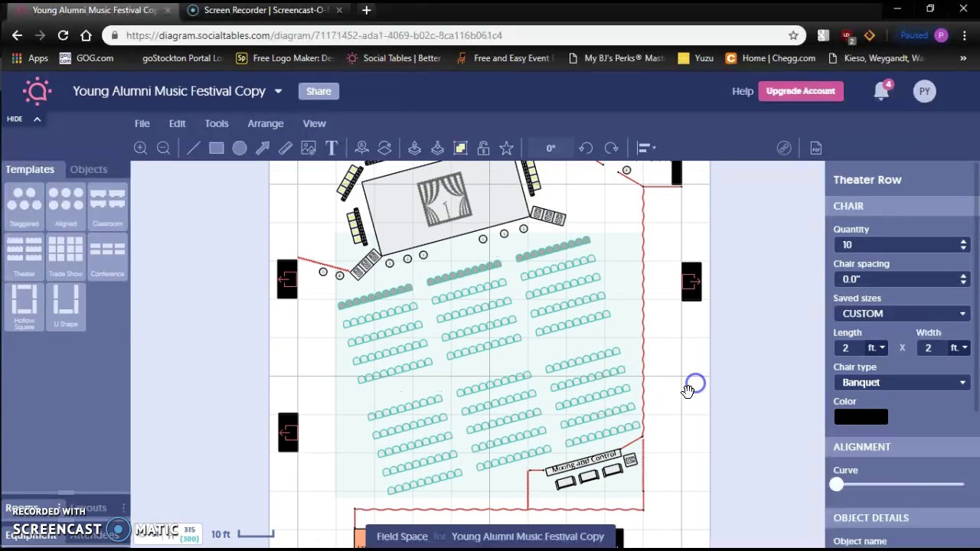Click the PY user avatar

point(925,91)
